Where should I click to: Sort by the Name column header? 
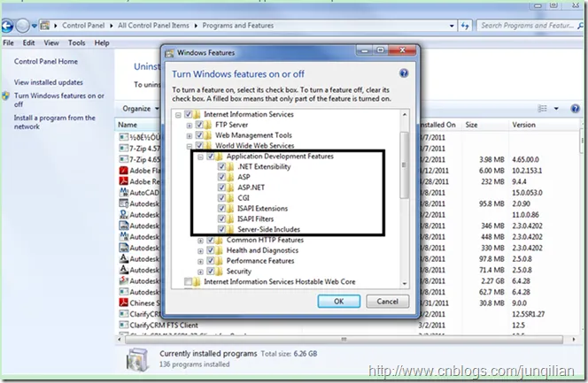[x=139, y=125]
